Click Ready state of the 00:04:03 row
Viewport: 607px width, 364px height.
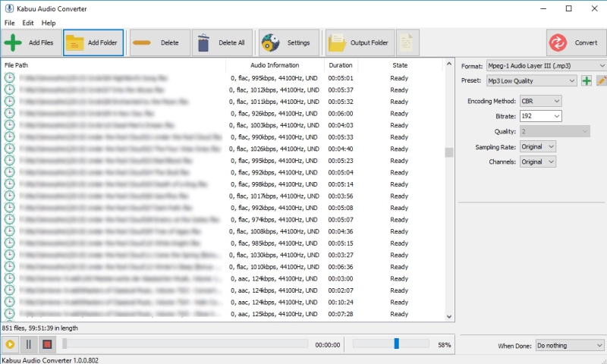(x=399, y=125)
